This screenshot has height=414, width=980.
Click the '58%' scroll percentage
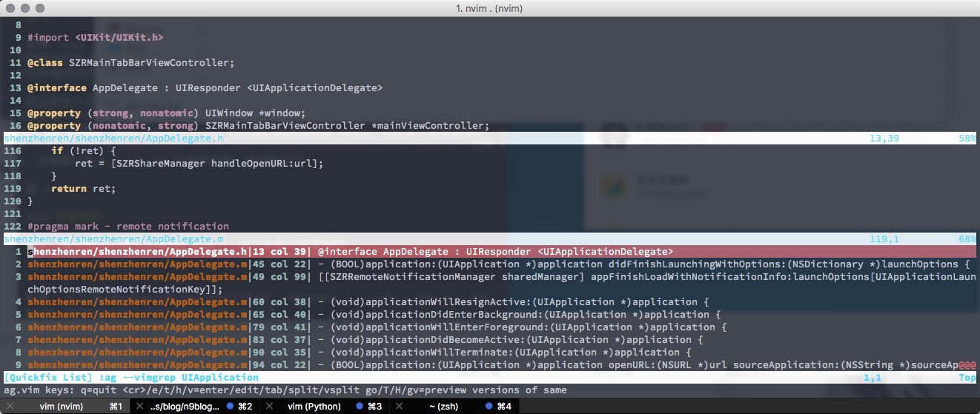[967, 138]
